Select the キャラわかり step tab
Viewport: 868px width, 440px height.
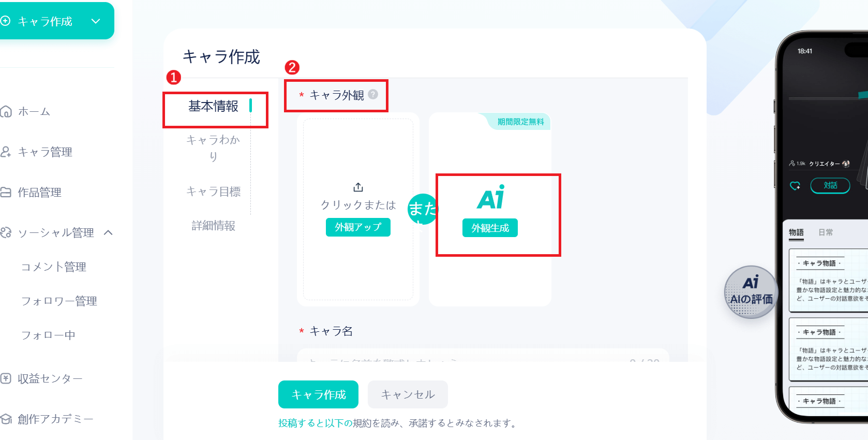tap(213, 148)
